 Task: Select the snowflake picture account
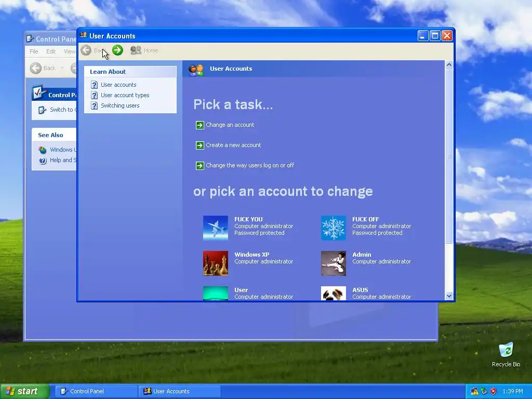[x=334, y=228]
